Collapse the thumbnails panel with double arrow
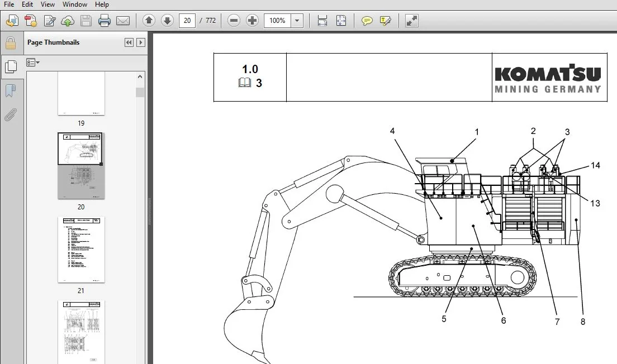Viewport: 617px width, 364px height. 129,42
